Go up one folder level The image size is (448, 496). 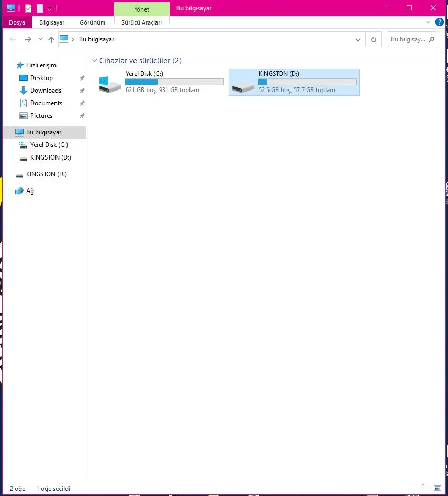point(51,39)
